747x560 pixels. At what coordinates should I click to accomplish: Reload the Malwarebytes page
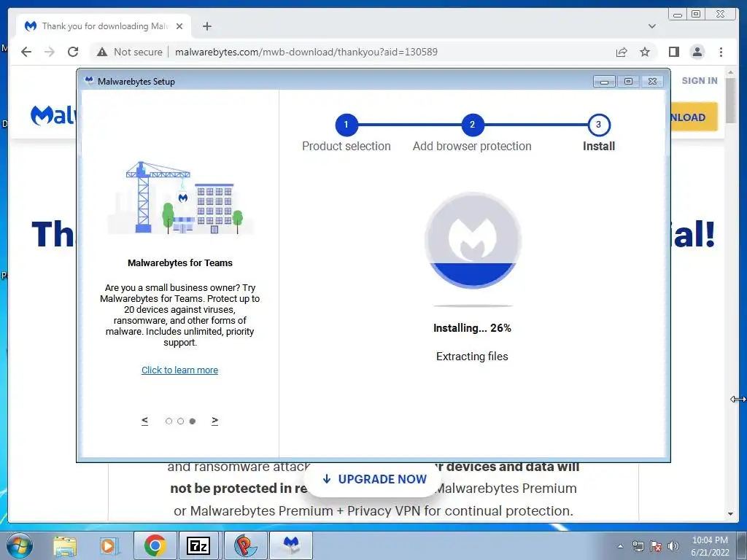coord(73,52)
